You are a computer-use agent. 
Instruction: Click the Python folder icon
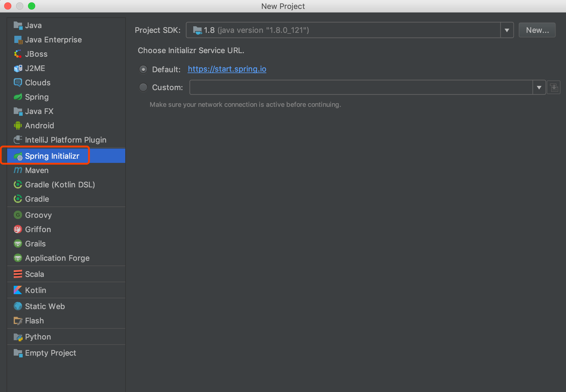[18, 337]
